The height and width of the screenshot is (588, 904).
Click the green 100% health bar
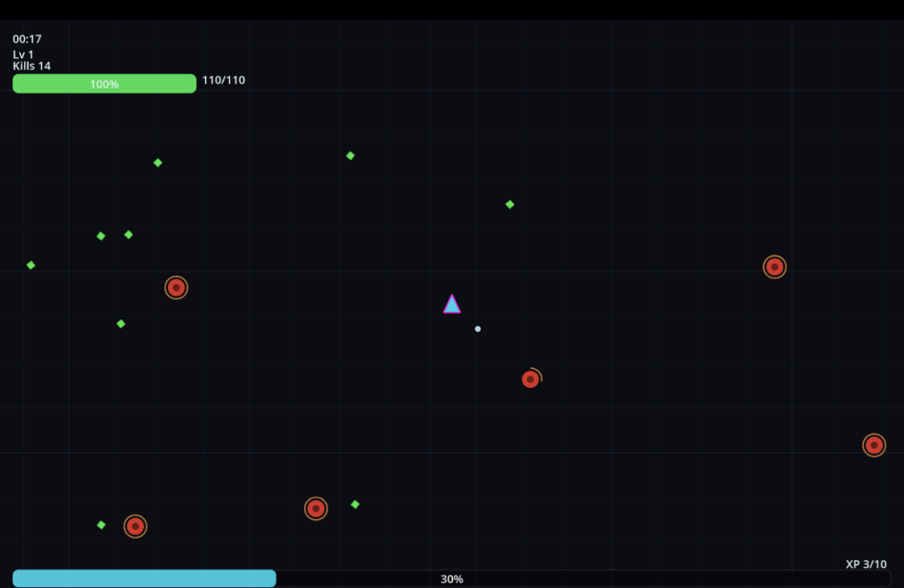[x=104, y=83]
